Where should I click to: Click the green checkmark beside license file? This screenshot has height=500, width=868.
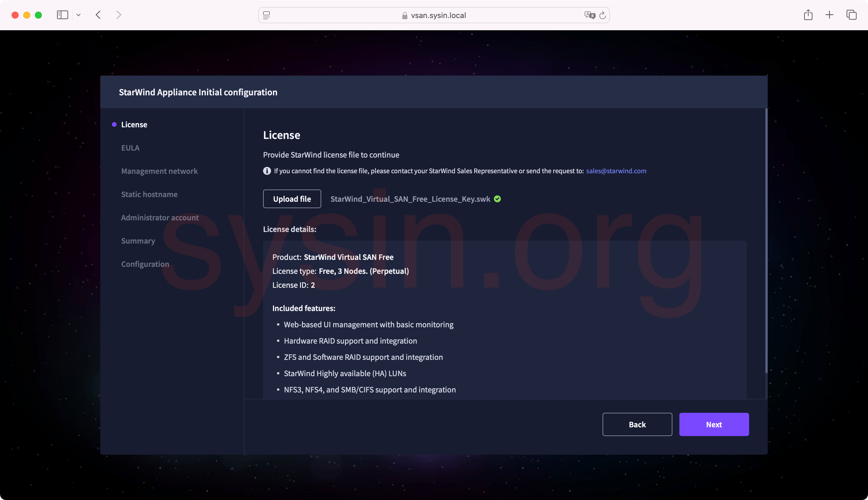point(497,199)
